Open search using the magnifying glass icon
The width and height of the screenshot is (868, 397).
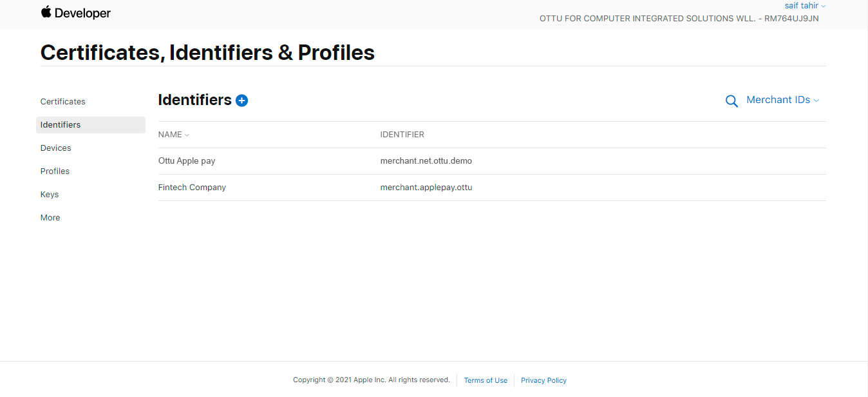pos(731,101)
